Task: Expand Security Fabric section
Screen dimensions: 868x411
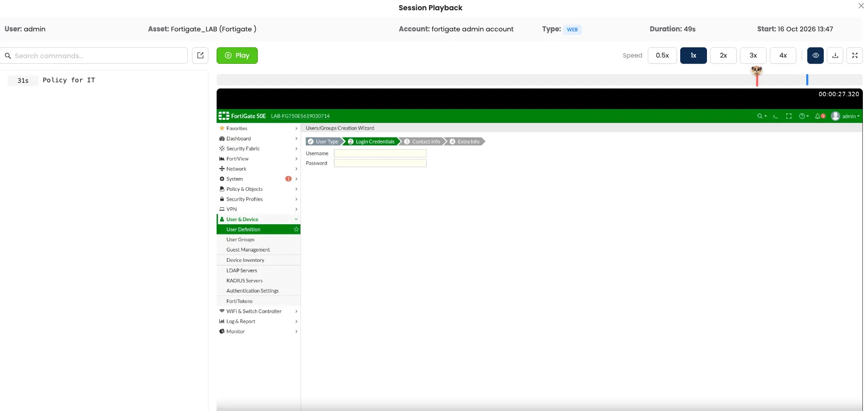Action: click(258, 149)
